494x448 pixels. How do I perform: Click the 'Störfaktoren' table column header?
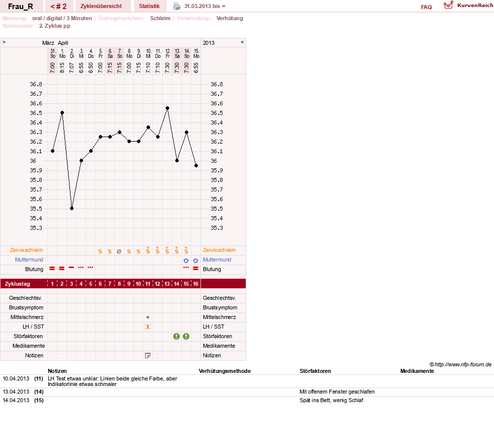tap(315, 371)
